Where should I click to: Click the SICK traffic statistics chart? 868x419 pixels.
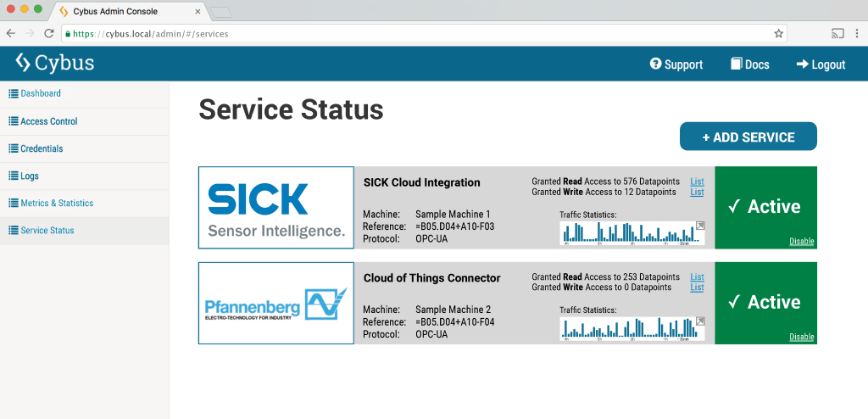[x=632, y=232]
